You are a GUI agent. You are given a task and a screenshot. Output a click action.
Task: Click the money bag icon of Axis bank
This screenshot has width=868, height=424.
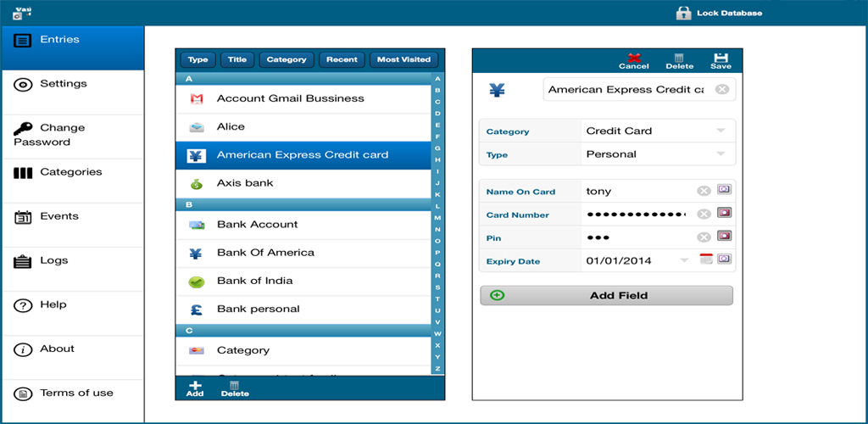click(x=197, y=184)
